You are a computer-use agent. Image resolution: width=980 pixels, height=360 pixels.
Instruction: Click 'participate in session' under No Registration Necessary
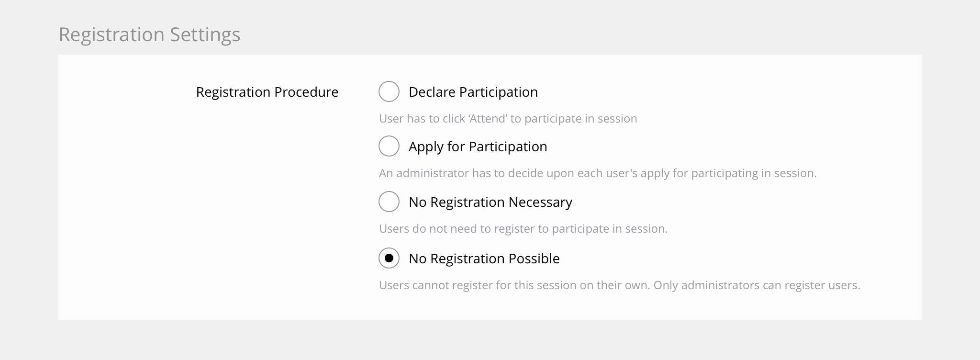tap(610, 229)
